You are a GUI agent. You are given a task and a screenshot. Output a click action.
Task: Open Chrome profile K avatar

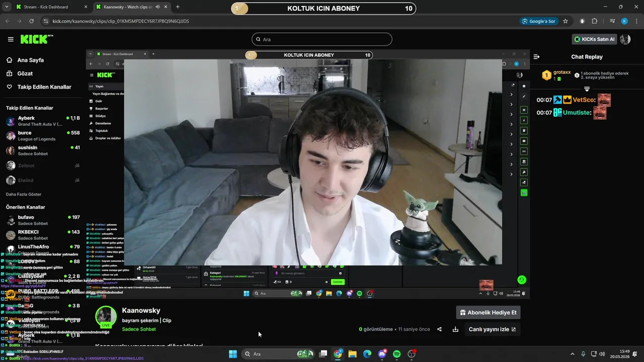pyautogui.click(x=624, y=21)
